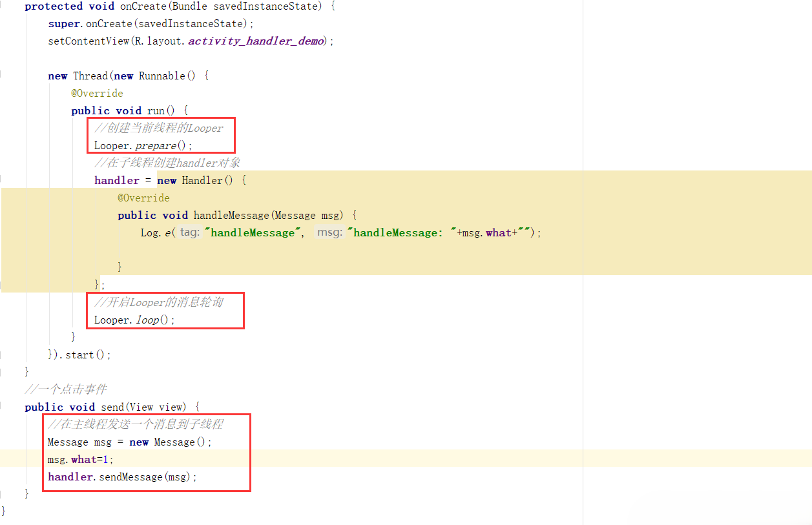The width and height of the screenshot is (812, 525).
Task: Click the @Override annotation of the run method
Action: tap(97, 93)
